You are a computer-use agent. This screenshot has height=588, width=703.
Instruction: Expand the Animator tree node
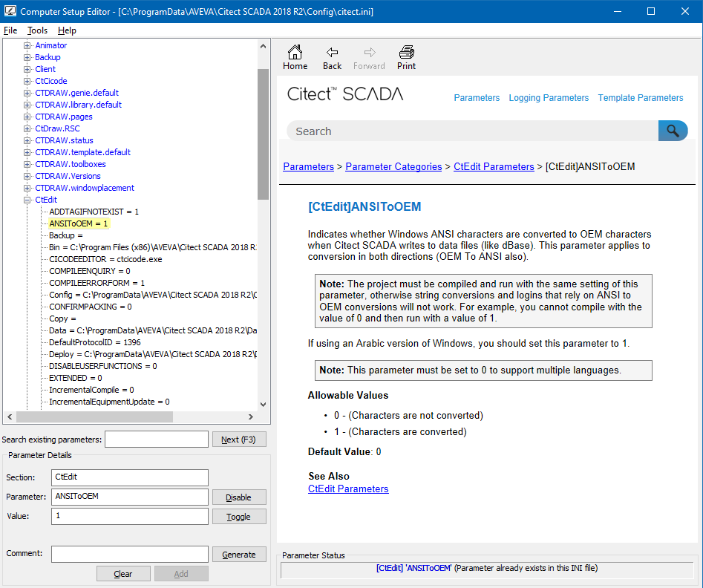tap(27, 46)
